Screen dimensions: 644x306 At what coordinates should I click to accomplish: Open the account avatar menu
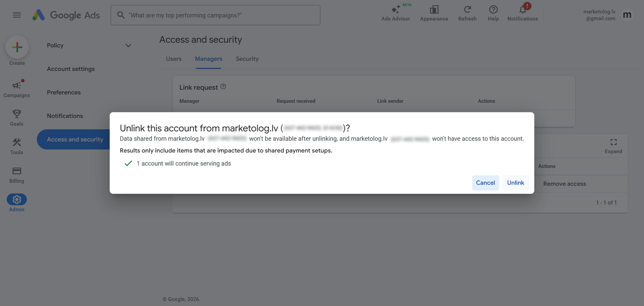627,15
